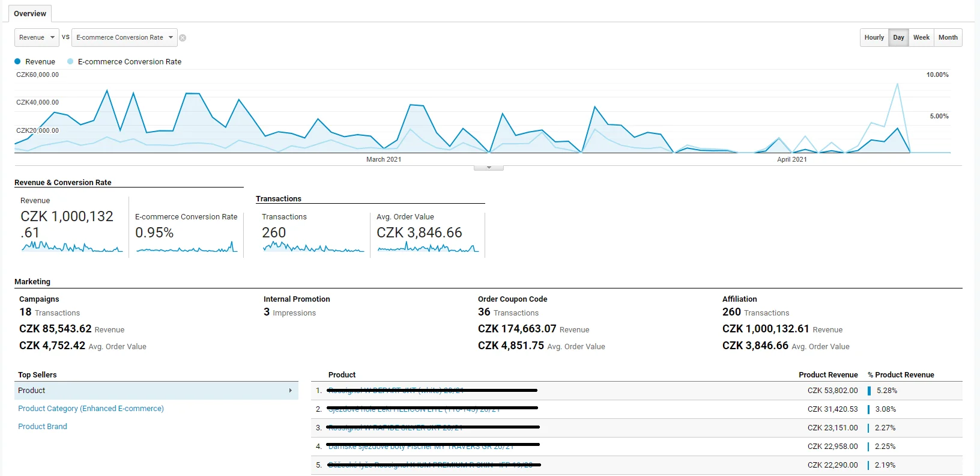Open the Product Brand link

43,427
